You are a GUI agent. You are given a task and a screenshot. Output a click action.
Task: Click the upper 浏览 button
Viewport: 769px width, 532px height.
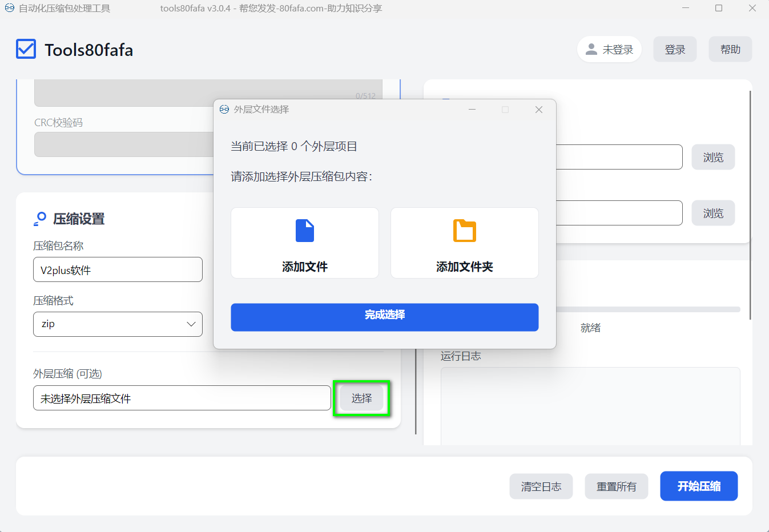(713, 158)
